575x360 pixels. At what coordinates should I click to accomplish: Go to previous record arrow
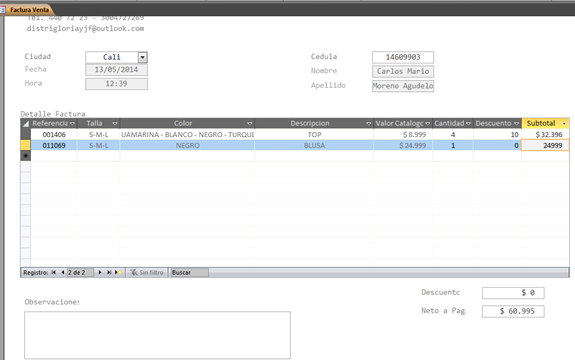[63, 272]
